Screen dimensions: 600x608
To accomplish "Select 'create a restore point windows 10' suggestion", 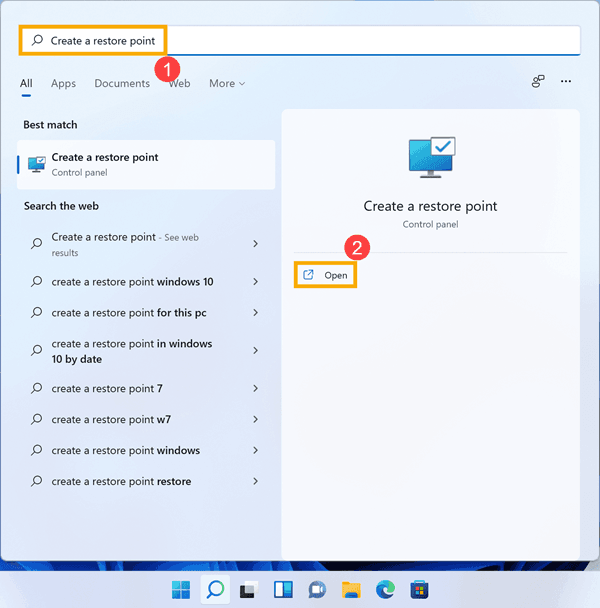I will click(132, 282).
